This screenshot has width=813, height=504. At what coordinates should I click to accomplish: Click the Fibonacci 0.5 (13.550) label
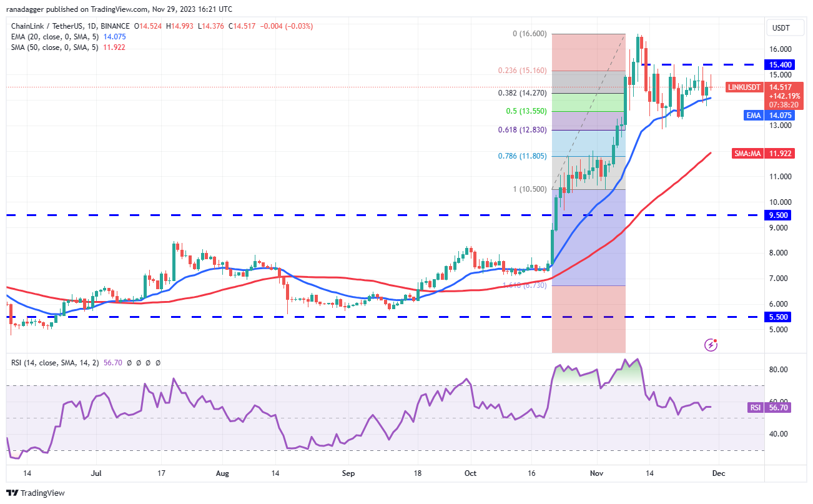click(x=526, y=111)
